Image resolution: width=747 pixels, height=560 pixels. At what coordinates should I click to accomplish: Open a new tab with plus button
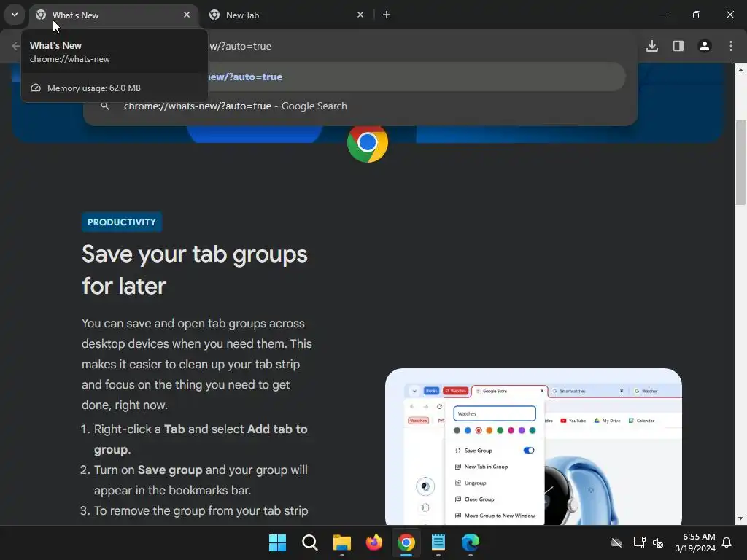pos(387,15)
